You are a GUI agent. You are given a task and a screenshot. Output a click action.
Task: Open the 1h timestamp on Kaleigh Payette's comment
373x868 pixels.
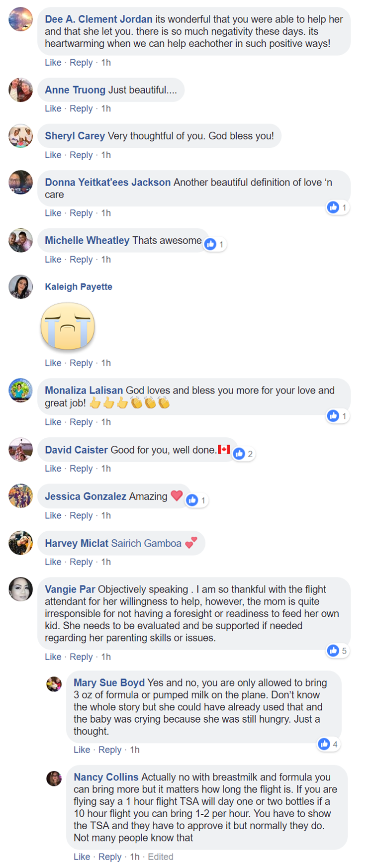tap(106, 363)
